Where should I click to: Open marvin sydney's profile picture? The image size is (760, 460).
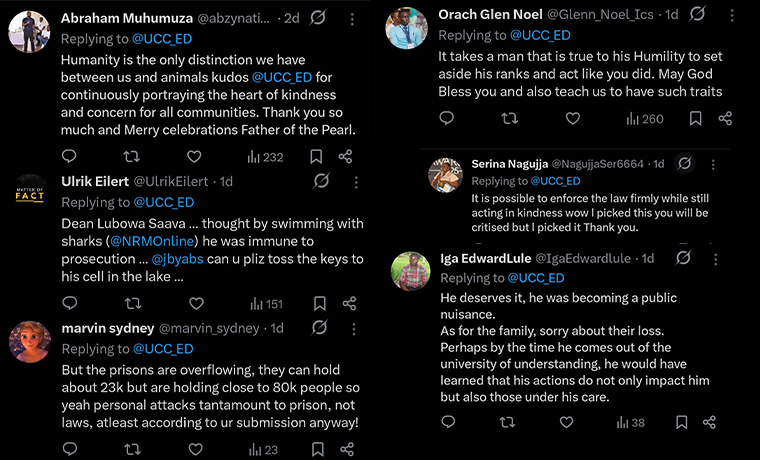[30, 341]
